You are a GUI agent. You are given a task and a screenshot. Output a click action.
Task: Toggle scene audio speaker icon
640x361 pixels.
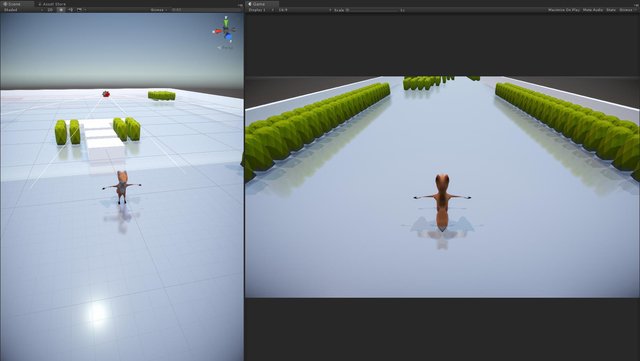(x=70, y=9)
